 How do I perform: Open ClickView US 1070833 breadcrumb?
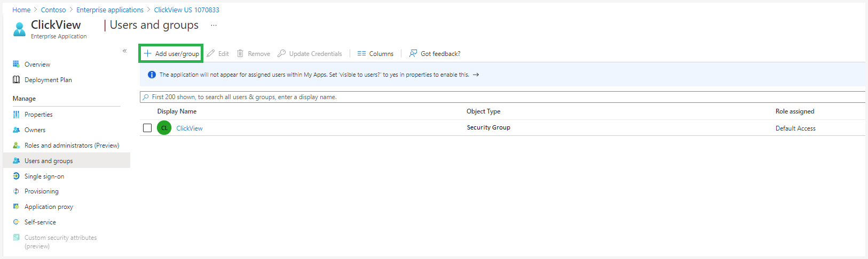click(x=186, y=10)
